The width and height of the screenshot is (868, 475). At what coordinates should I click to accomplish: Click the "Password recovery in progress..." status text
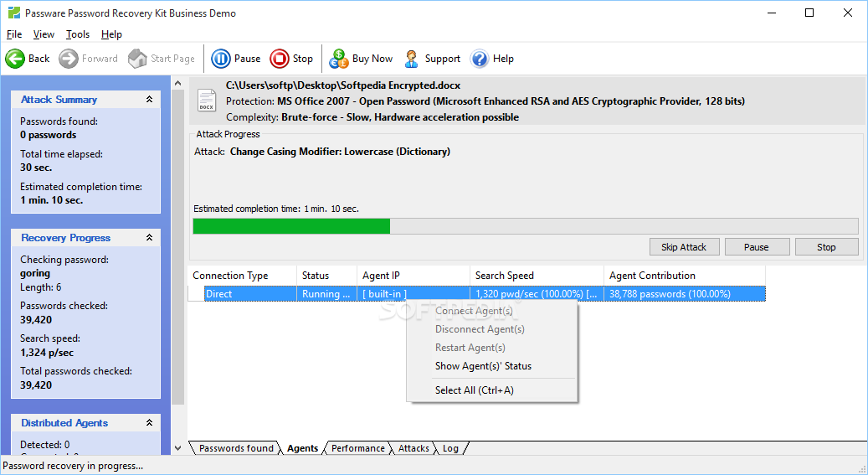[x=73, y=466]
